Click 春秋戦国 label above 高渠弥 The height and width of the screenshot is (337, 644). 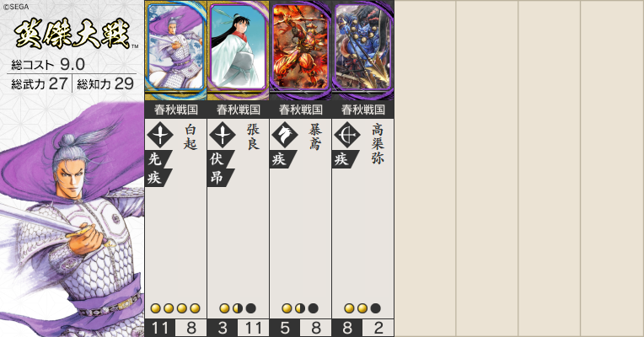363,110
